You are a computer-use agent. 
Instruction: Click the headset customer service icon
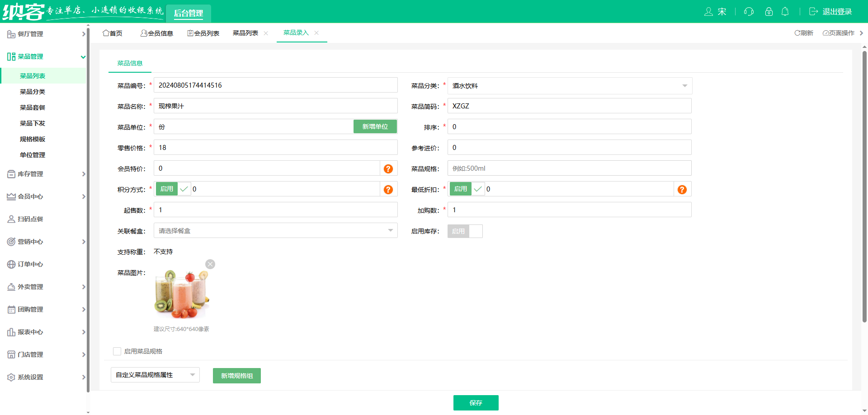point(749,11)
